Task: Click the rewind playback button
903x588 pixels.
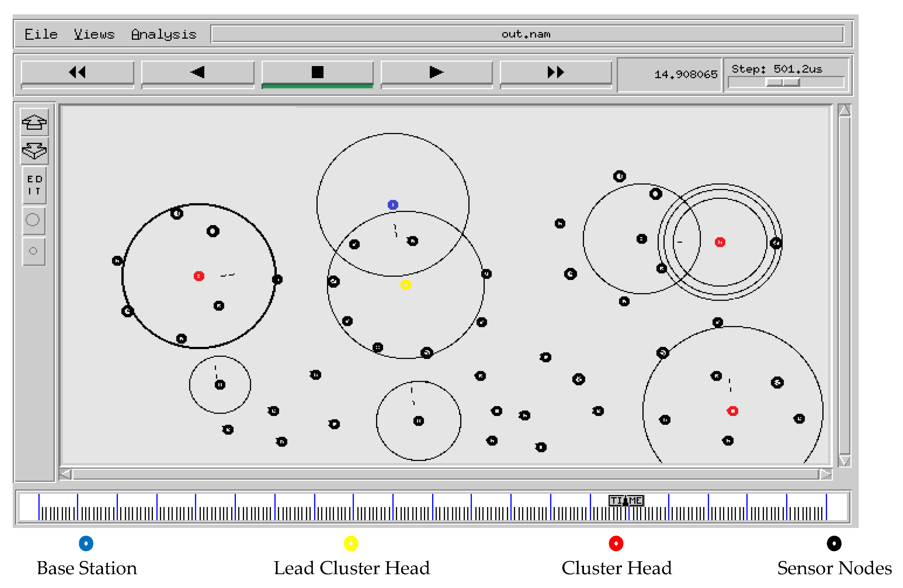Action: click(77, 72)
